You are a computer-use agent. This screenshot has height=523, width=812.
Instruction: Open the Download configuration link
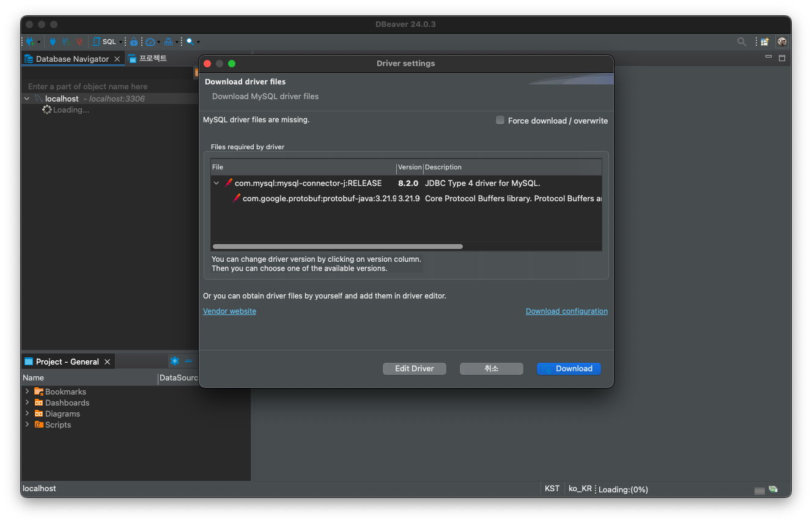point(567,311)
